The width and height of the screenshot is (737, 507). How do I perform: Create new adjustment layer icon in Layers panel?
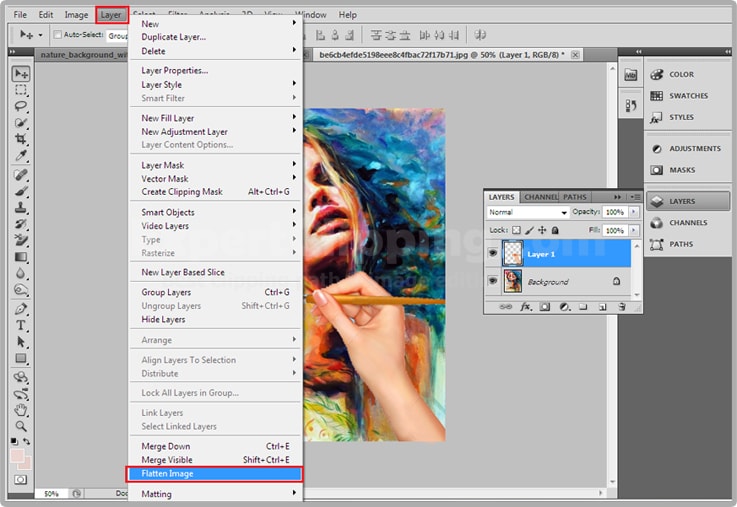[565, 307]
